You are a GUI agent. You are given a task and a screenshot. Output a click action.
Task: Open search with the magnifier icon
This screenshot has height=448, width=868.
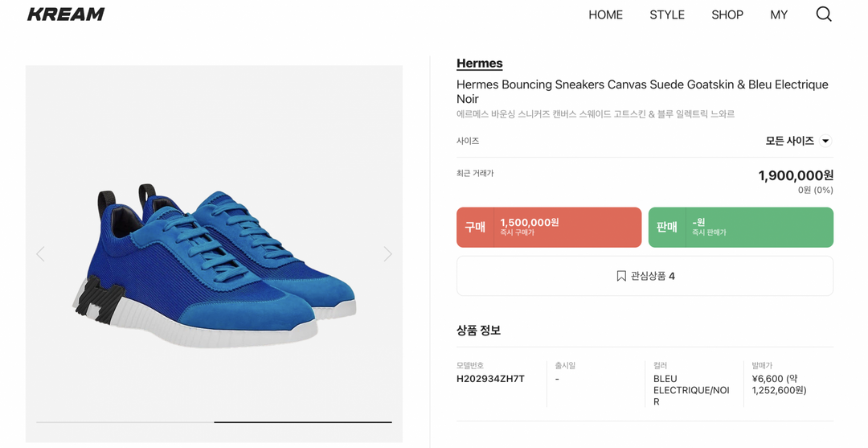pyautogui.click(x=824, y=14)
